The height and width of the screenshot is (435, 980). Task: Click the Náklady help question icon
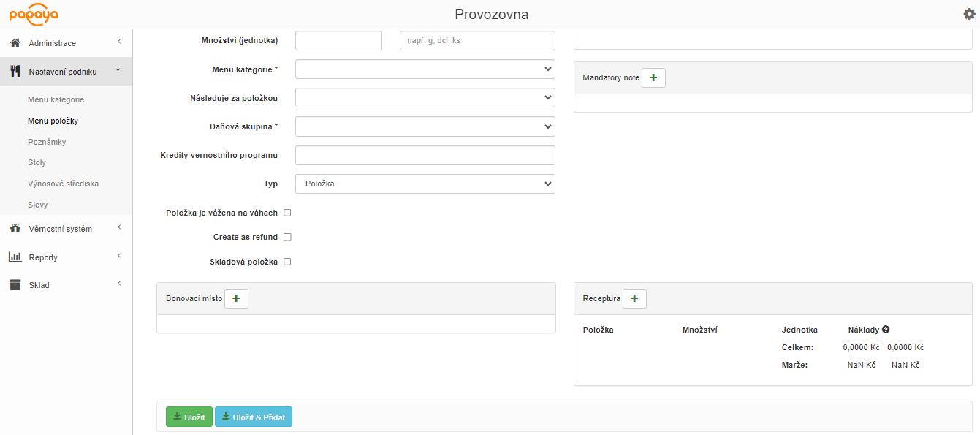point(886,330)
